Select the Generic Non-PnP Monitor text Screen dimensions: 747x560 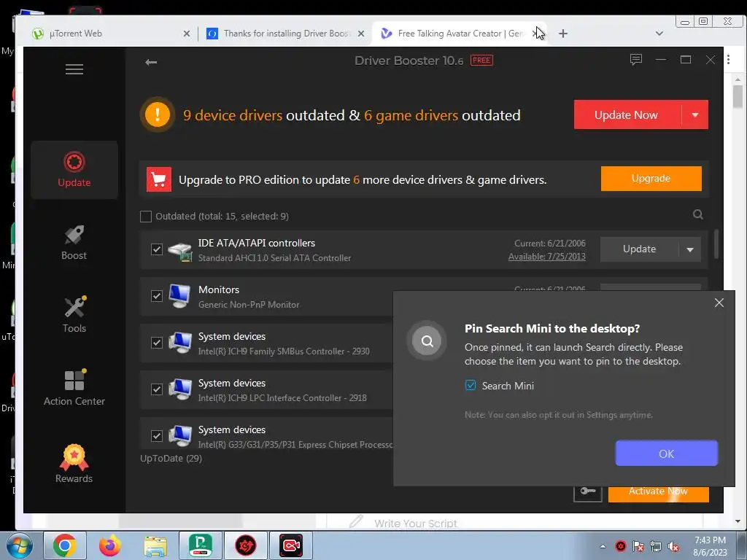[249, 305]
